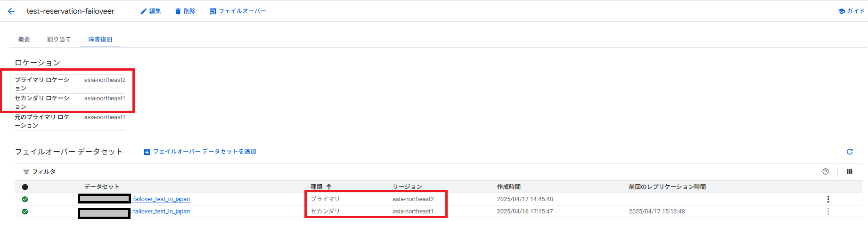Click the 元のプライマリ ロケーション label
Image resolution: width=868 pixels, height=236 pixels.
(42, 121)
